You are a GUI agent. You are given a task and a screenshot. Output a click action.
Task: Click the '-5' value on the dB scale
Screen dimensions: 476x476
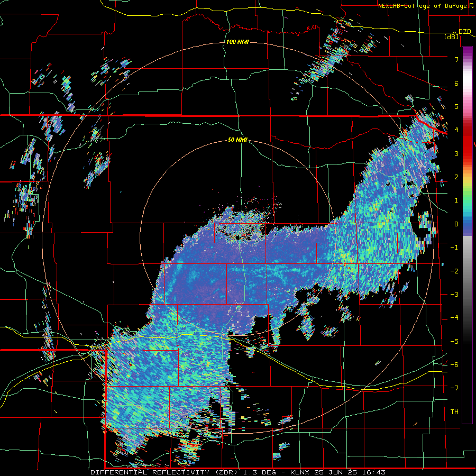pos(454,341)
